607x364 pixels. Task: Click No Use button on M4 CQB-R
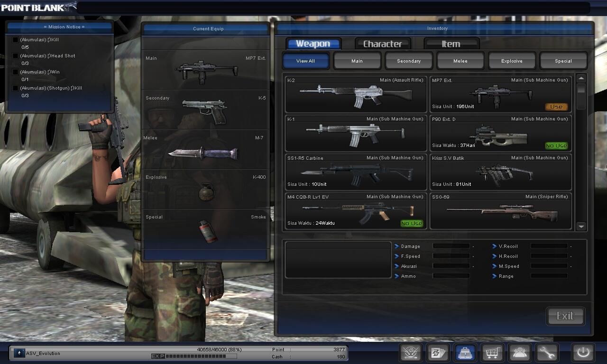pos(412,223)
